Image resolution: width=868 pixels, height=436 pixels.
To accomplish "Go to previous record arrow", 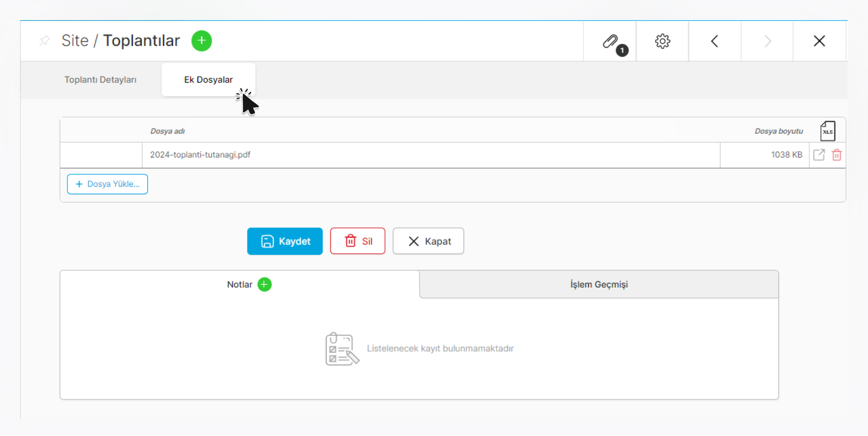I will tap(715, 41).
